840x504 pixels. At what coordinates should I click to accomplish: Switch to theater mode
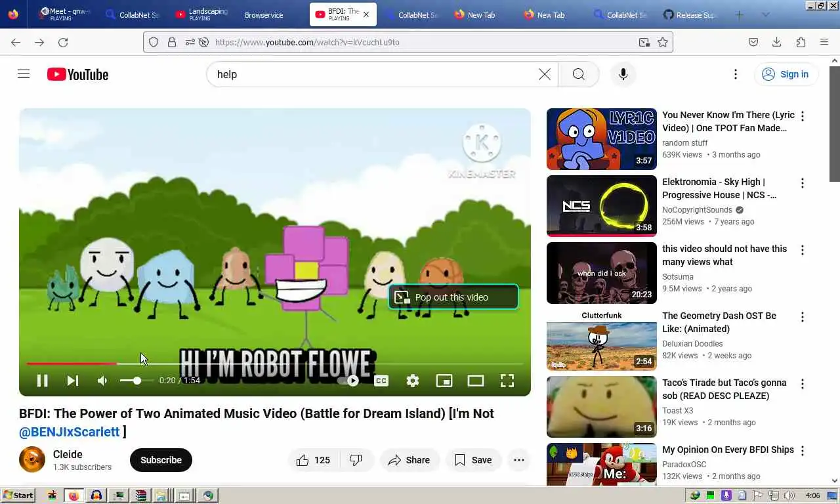click(476, 381)
